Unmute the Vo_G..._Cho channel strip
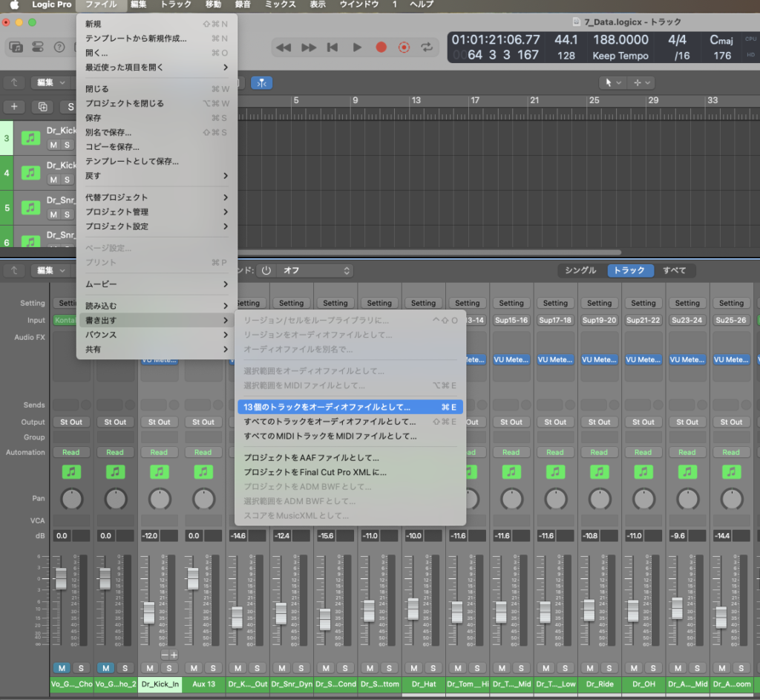The image size is (760, 700). (62, 669)
